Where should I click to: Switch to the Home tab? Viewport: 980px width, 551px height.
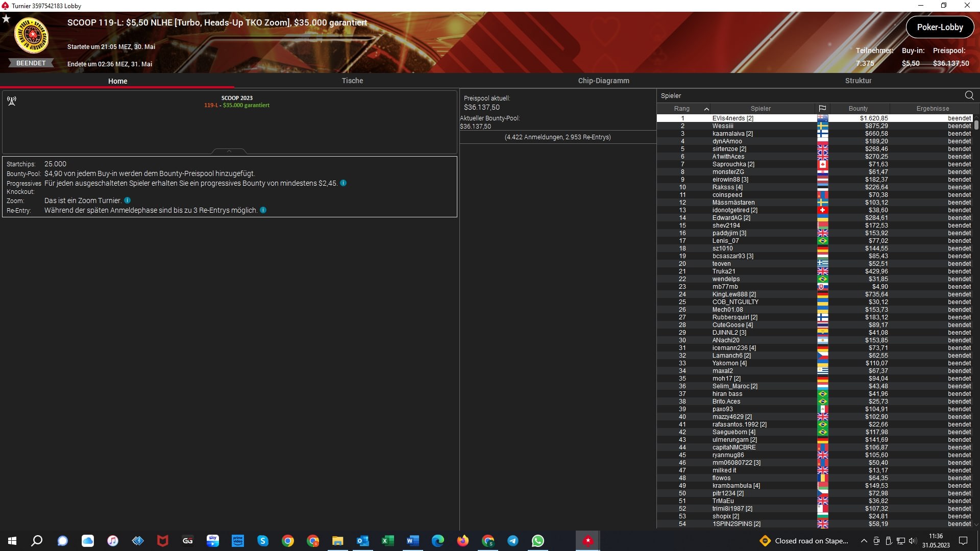[117, 81]
